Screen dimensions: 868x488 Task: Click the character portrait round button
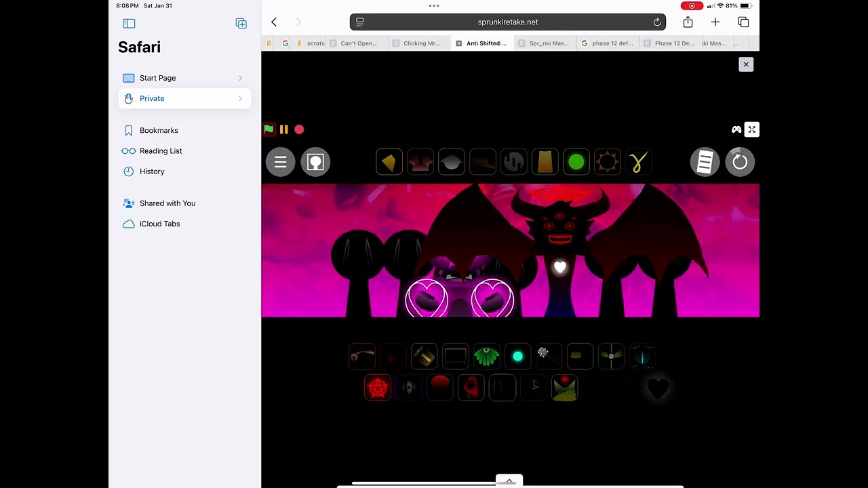click(315, 162)
